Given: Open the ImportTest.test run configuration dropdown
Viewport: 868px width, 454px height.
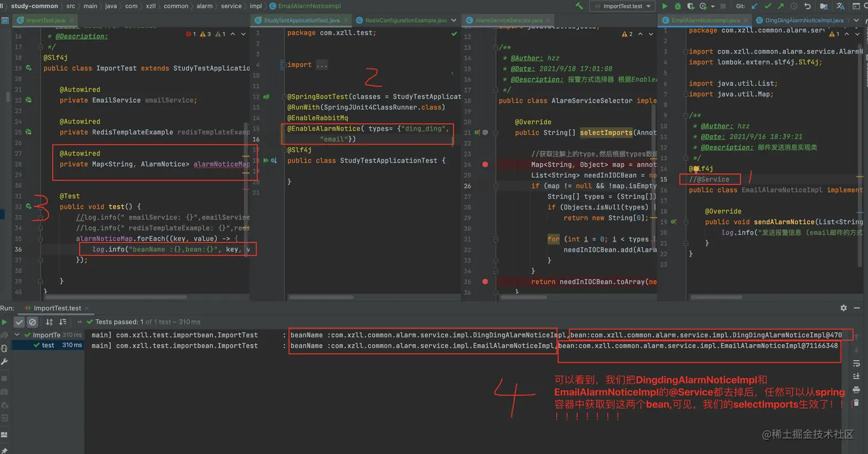Looking at the screenshot, I should point(622,6).
